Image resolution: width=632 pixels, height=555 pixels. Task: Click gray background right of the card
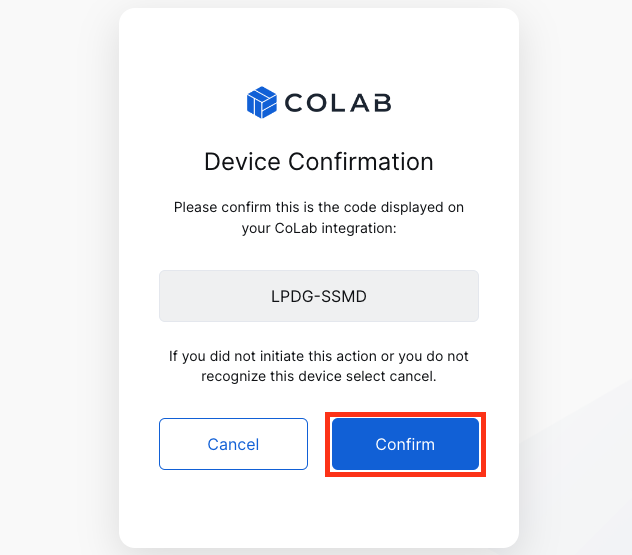(x=576, y=278)
